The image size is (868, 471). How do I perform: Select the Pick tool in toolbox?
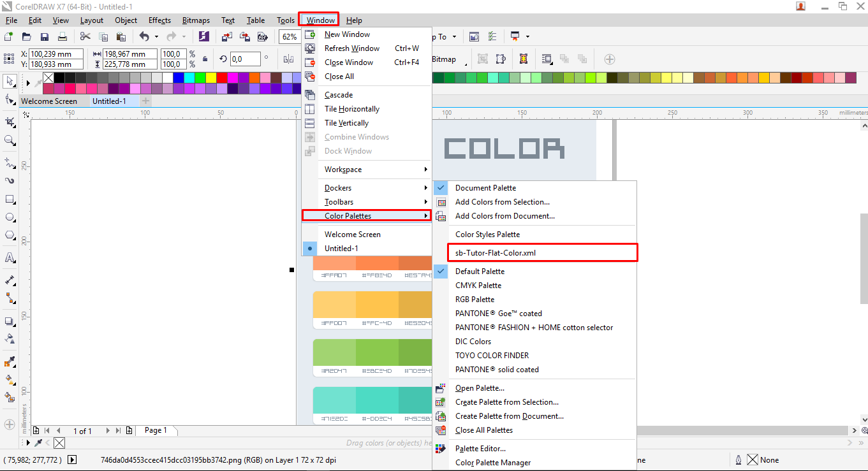coord(10,81)
